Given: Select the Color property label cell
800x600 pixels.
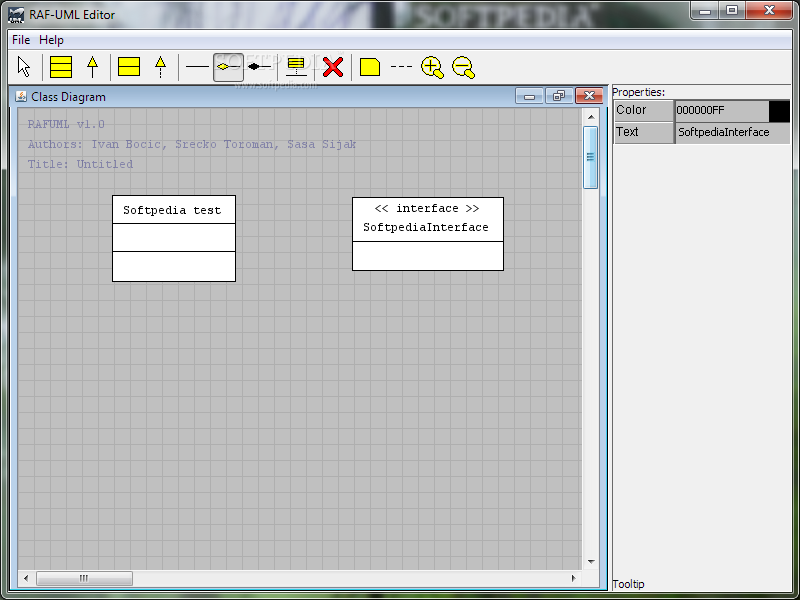Looking at the screenshot, I should 644,111.
